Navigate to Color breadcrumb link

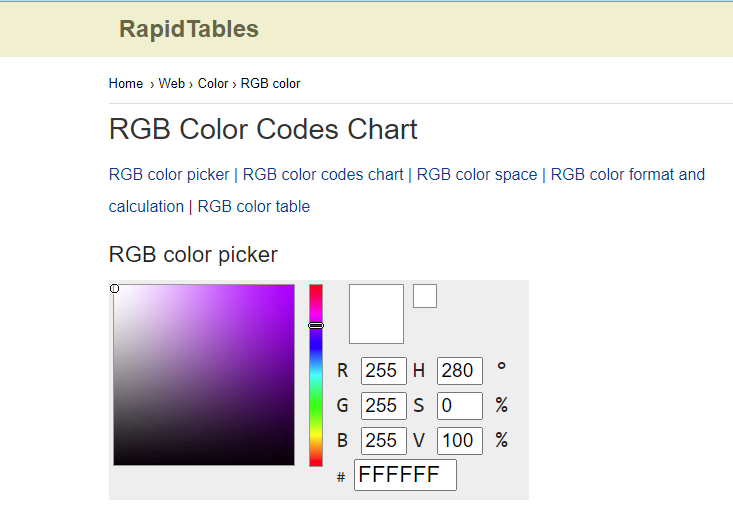click(213, 83)
